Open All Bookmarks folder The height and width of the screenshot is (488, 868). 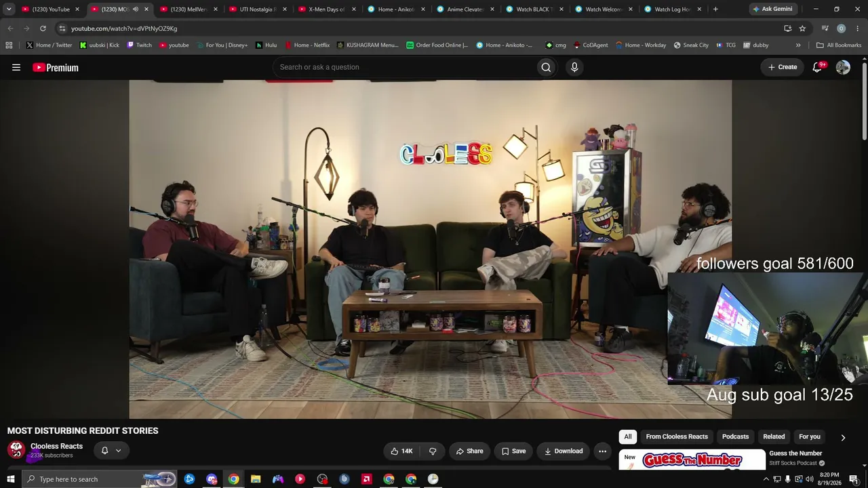(839, 45)
